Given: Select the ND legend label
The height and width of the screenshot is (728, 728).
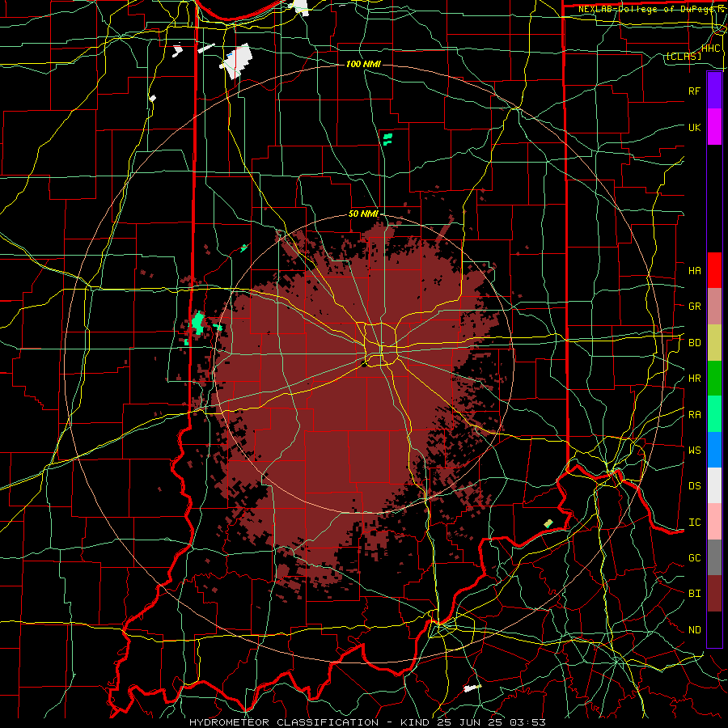Looking at the screenshot, I should click(694, 629).
